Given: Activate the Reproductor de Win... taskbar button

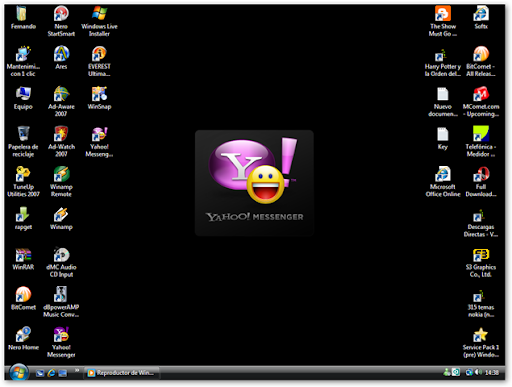Looking at the screenshot, I should (122, 373).
